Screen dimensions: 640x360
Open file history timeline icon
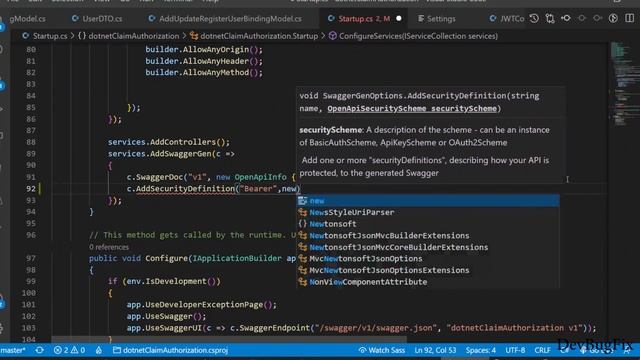534,18
